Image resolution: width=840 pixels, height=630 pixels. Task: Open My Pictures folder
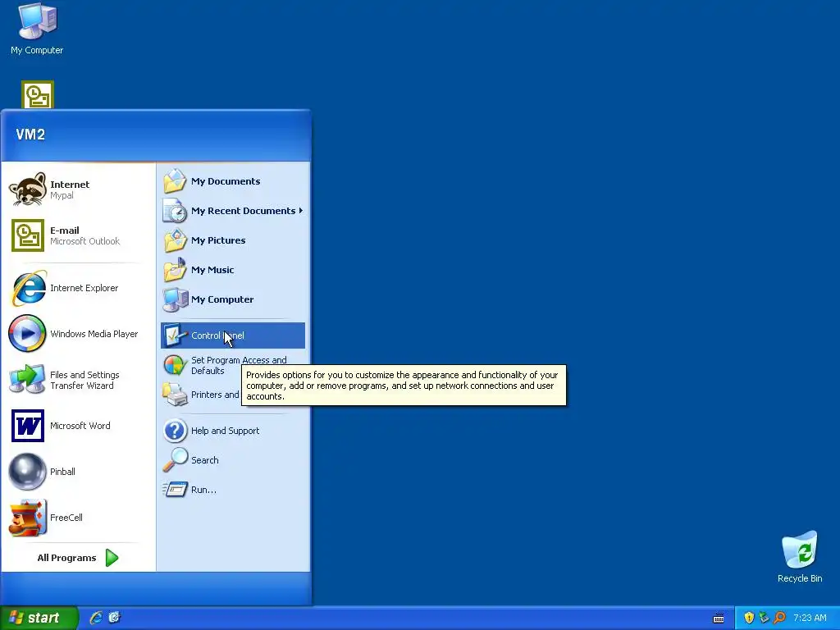232,240
